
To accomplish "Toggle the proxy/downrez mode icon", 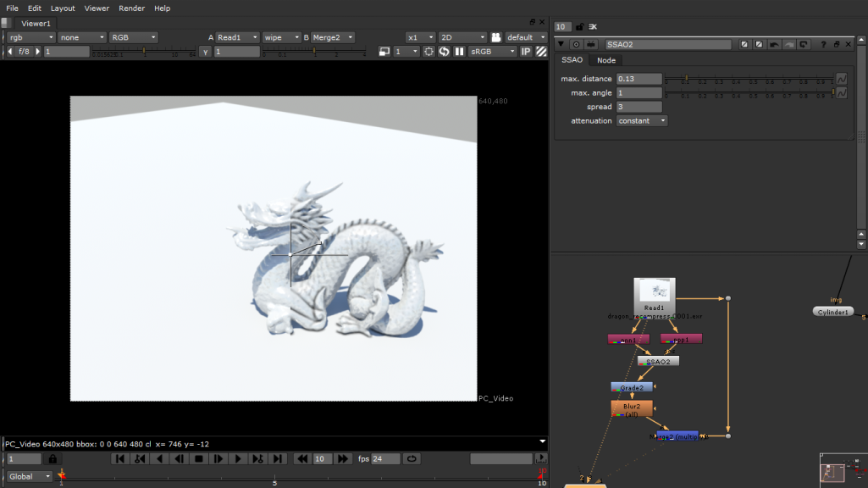I will coord(384,52).
